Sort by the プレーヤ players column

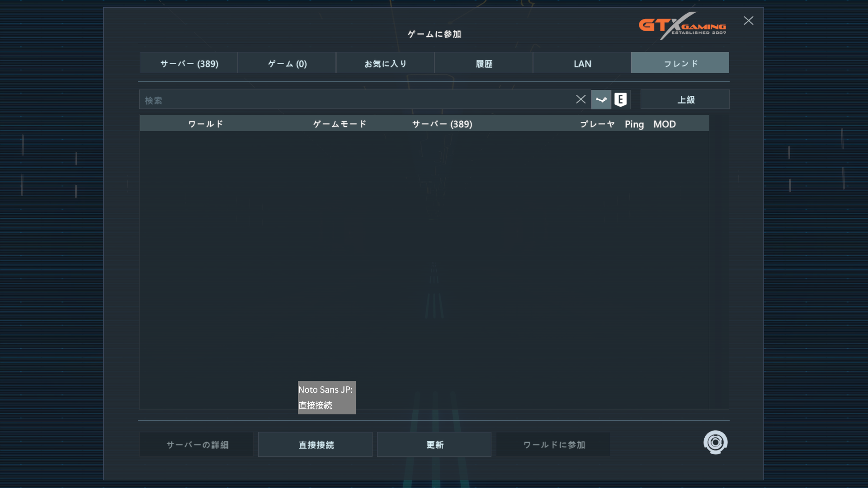(x=597, y=124)
